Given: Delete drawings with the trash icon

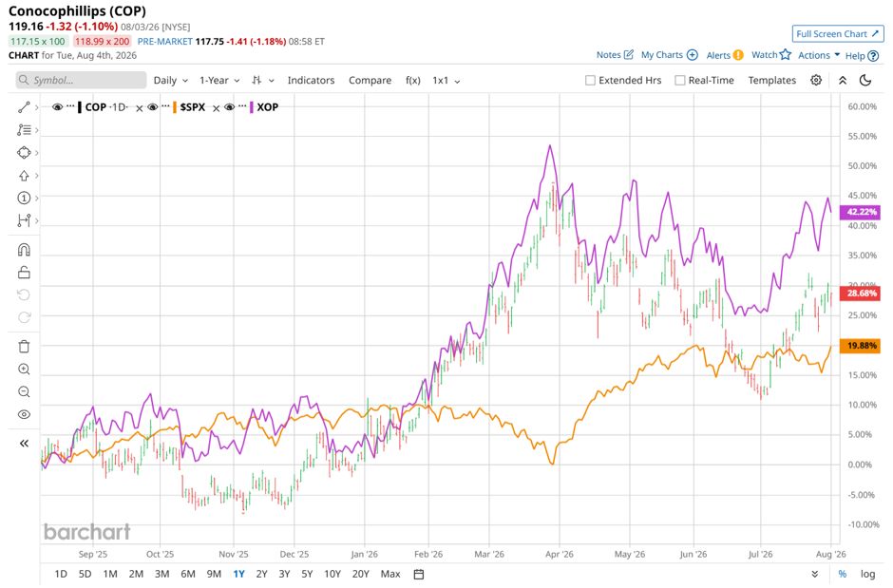Looking at the screenshot, I should (24, 346).
